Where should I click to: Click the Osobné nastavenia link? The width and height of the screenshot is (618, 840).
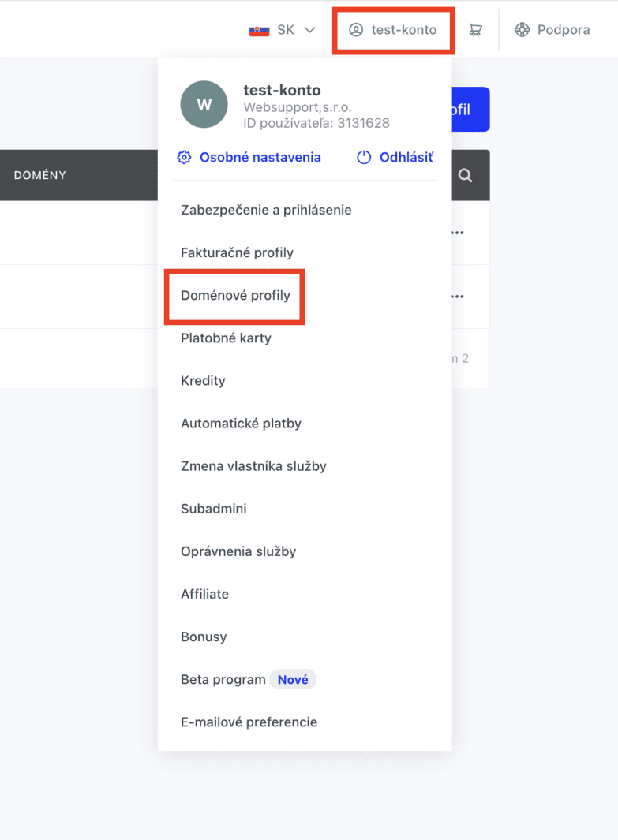point(260,157)
